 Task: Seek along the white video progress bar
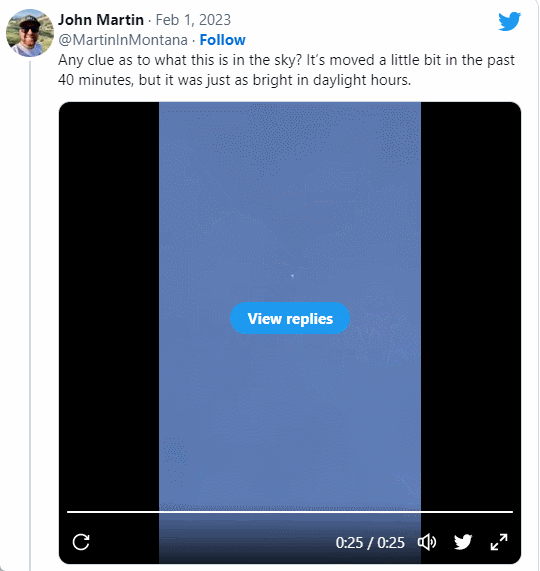[x=290, y=512]
